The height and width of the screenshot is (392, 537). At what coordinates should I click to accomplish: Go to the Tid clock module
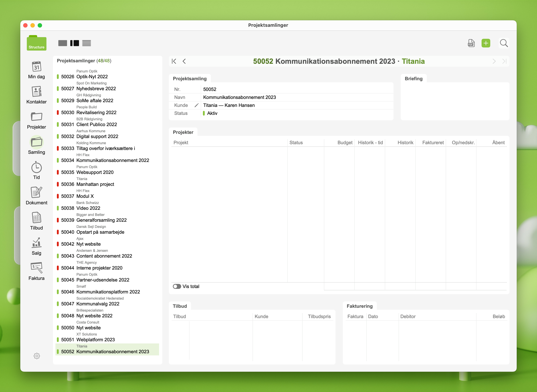coord(37,168)
